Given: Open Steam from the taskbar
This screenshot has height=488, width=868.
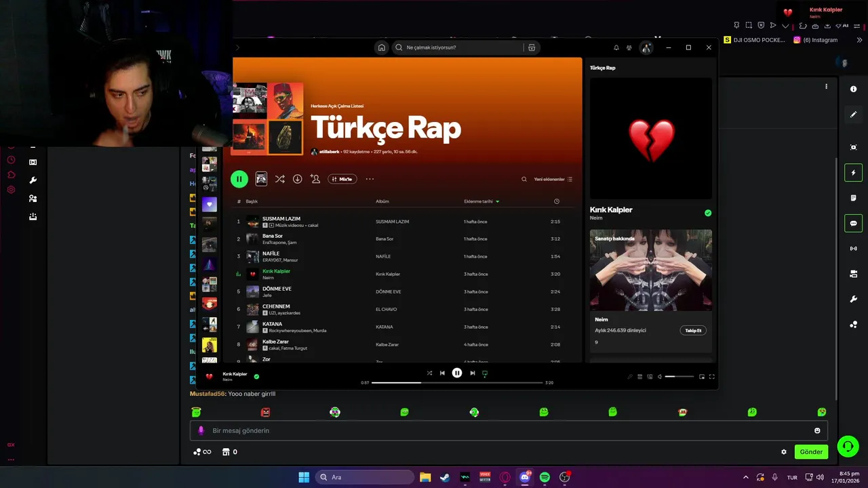Looking at the screenshot, I should point(445,477).
